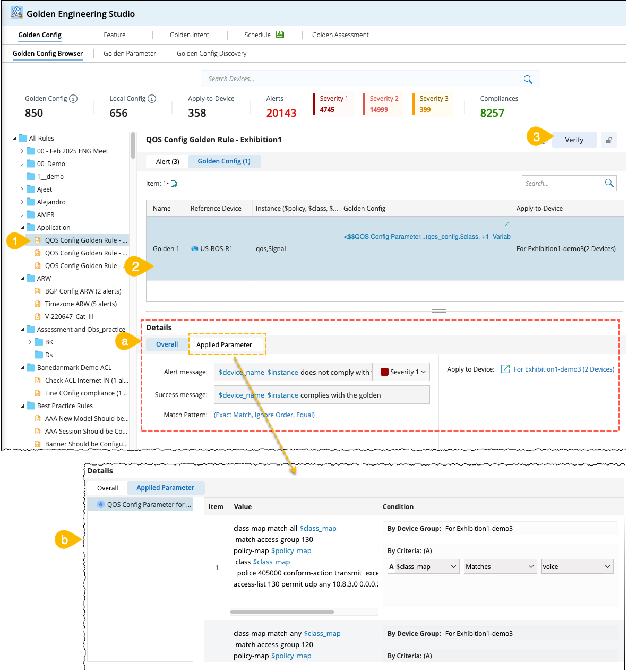Click the rule icon of Check ACL Internet IN
The height and width of the screenshot is (672, 628).
pyautogui.click(x=38, y=380)
